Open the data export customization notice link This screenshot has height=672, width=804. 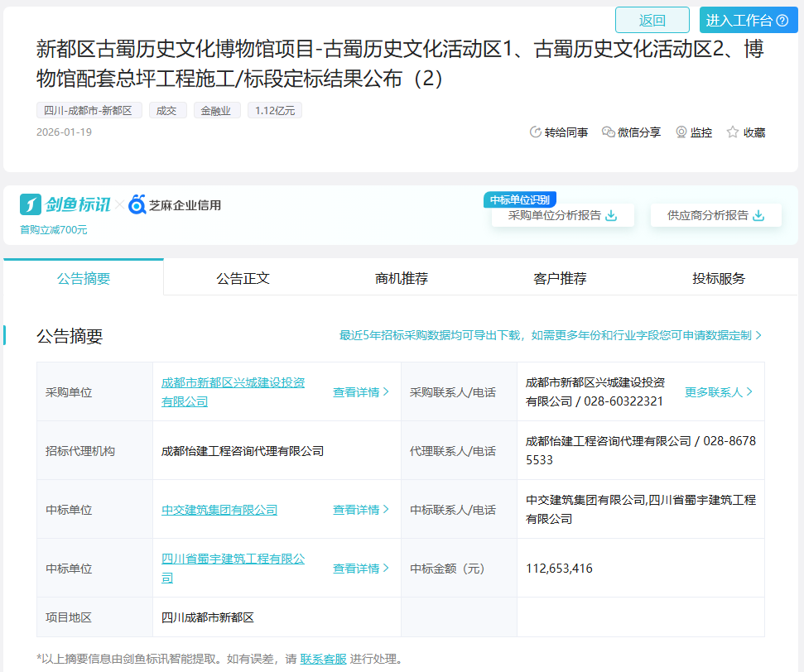coord(550,335)
